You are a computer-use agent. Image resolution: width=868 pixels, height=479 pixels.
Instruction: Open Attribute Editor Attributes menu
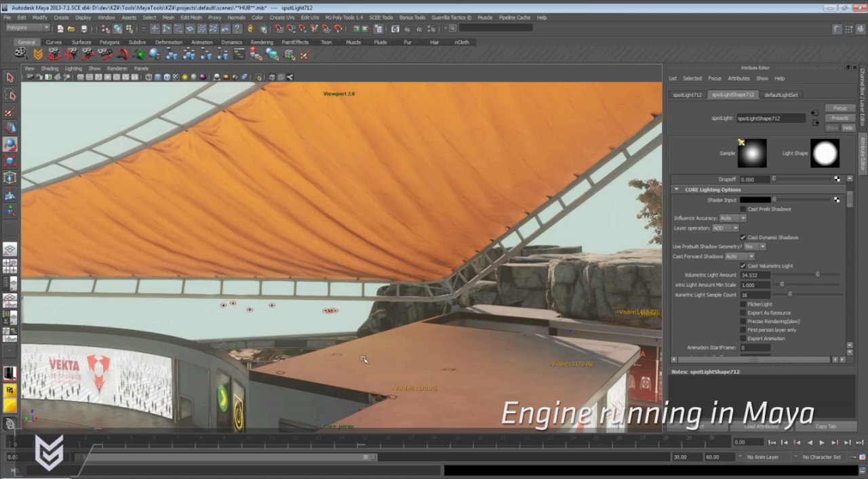pyautogui.click(x=738, y=79)
